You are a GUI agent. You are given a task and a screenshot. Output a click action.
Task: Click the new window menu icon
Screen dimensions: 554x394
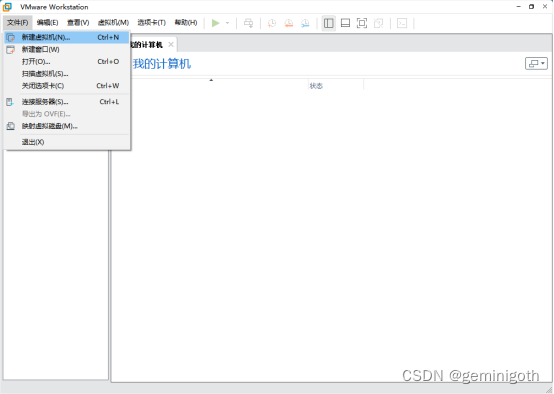coord(11,49)
